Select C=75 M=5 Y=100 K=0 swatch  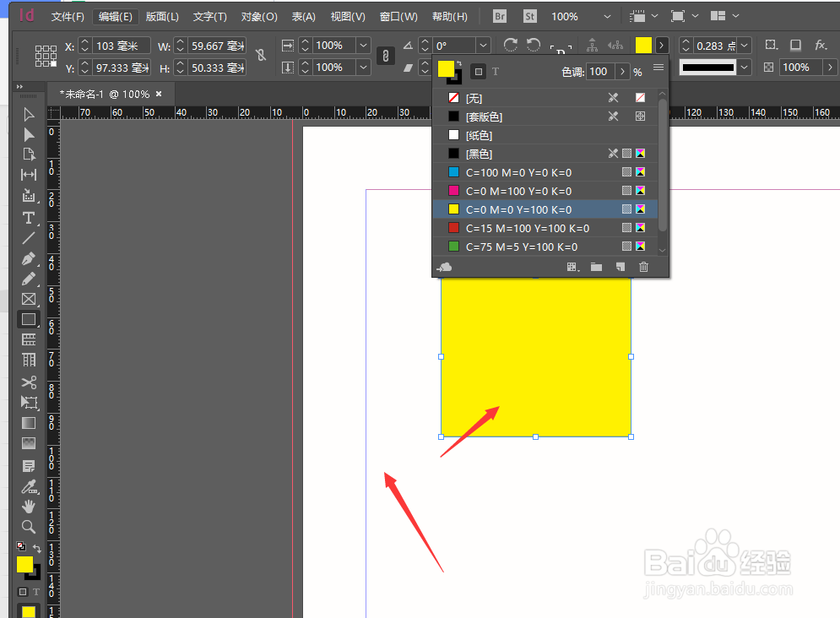[545, 247]
